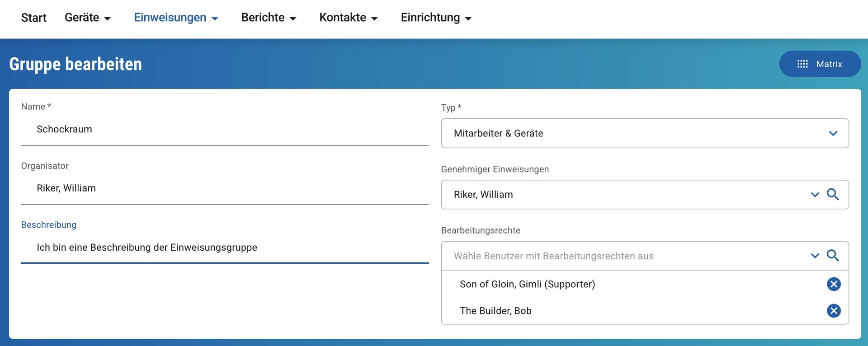Open the Typ dropdown Mitarbeiter & Geräte
The width and height of the screenshot is (868, 346).
coord(645,133)
